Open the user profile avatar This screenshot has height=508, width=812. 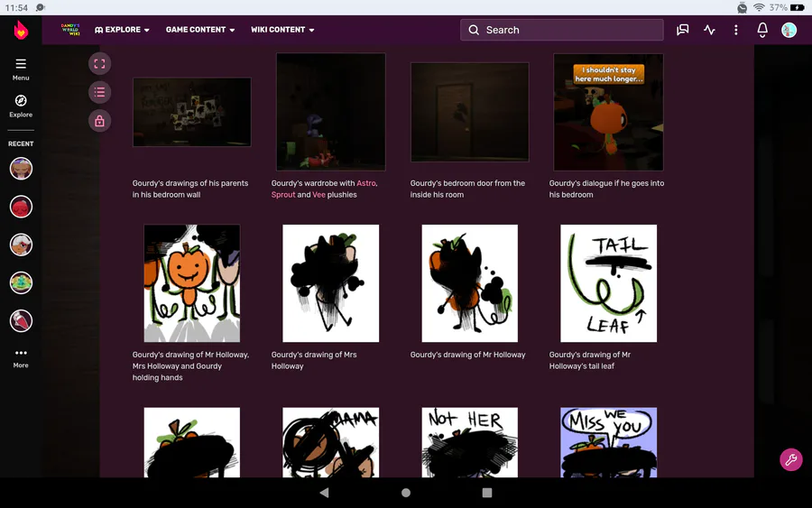(789, 30)
